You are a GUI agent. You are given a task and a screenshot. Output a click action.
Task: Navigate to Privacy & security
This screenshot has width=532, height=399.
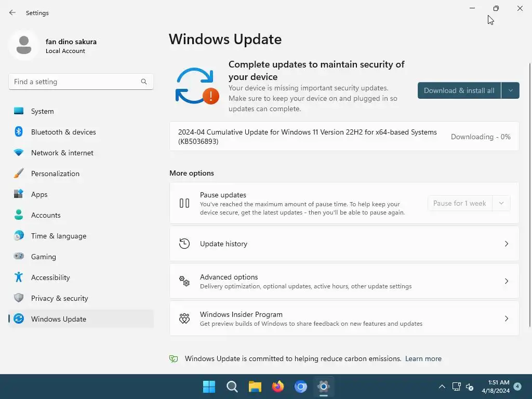point(81,298)
